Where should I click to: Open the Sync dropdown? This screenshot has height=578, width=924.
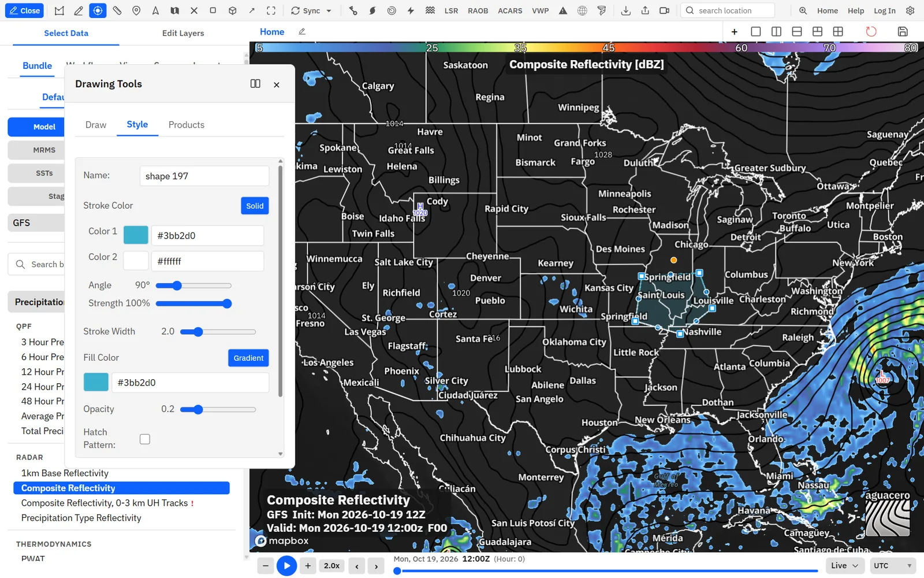click(x=311, y=10)
